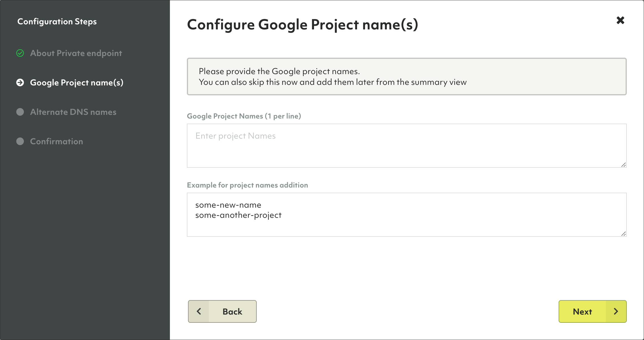644x340 pixels.
Task: Click resize handle of project names textarea
Action: click(x=623, y=165)
